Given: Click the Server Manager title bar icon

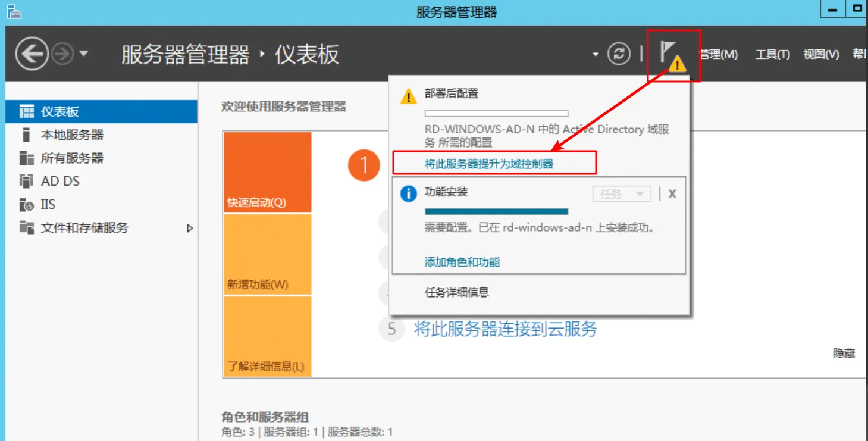Looking at the screenshot, I should [14, 11].
